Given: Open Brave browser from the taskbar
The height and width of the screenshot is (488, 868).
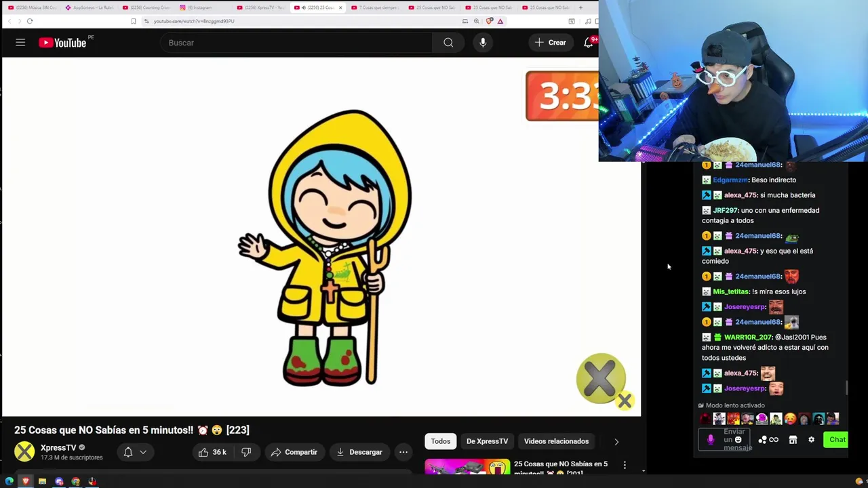Looking at the screenshot, I should [26, 481].
